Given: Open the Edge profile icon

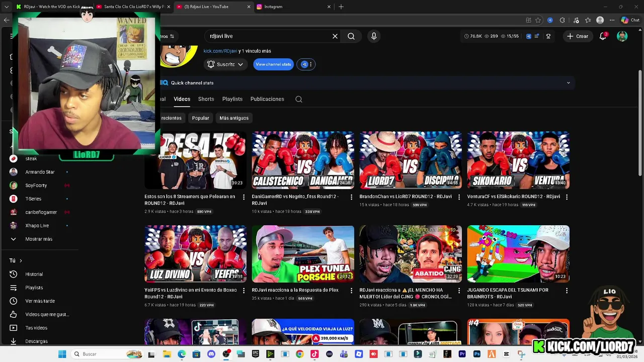Looking at the screenshot, I should [600, 20].
